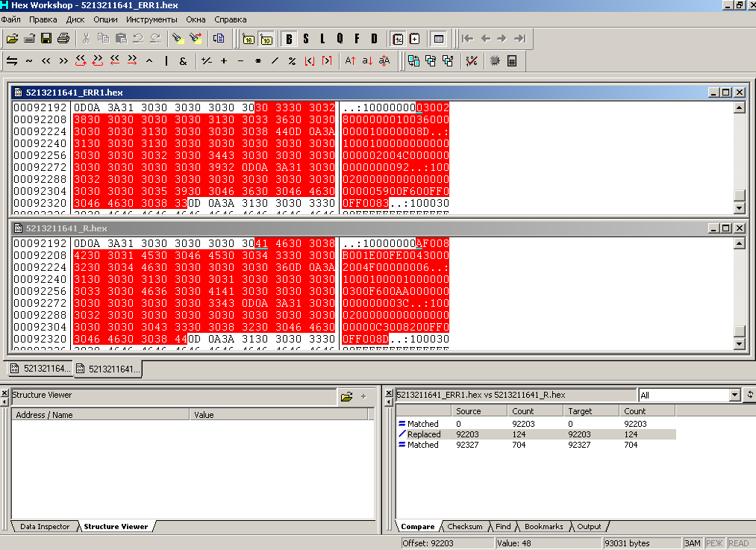Click the 5213211641_R.hex window title bar
Screen dimensions: 756x550
[378, 228]
